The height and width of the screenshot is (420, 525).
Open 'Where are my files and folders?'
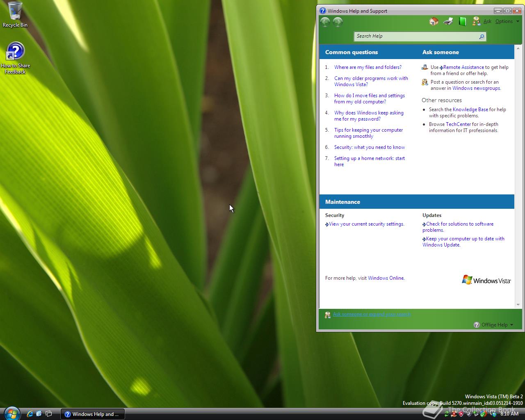pos(368,67)
